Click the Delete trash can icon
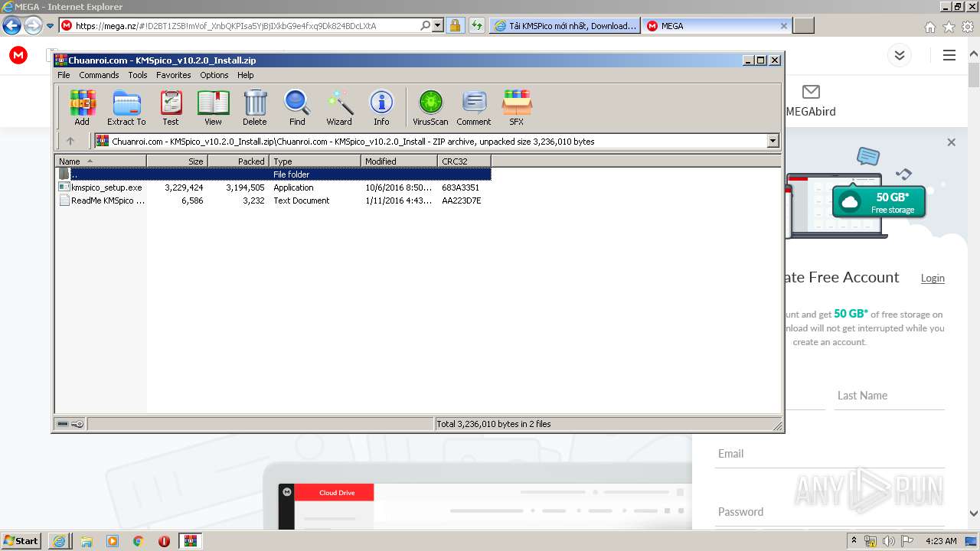Viewport: 980px width, 551px height. pyautogui.click(x=255, y=107)
